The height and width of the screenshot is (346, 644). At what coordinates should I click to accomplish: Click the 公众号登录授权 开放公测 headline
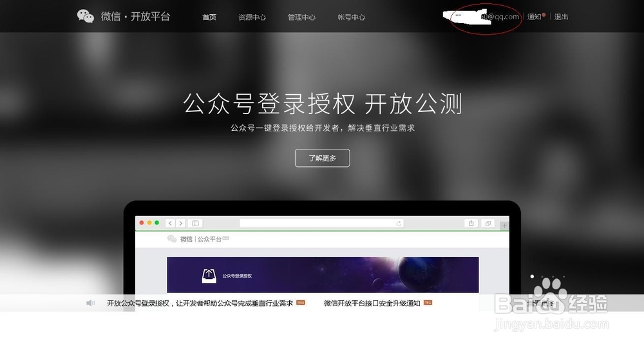tap(323, 103)
